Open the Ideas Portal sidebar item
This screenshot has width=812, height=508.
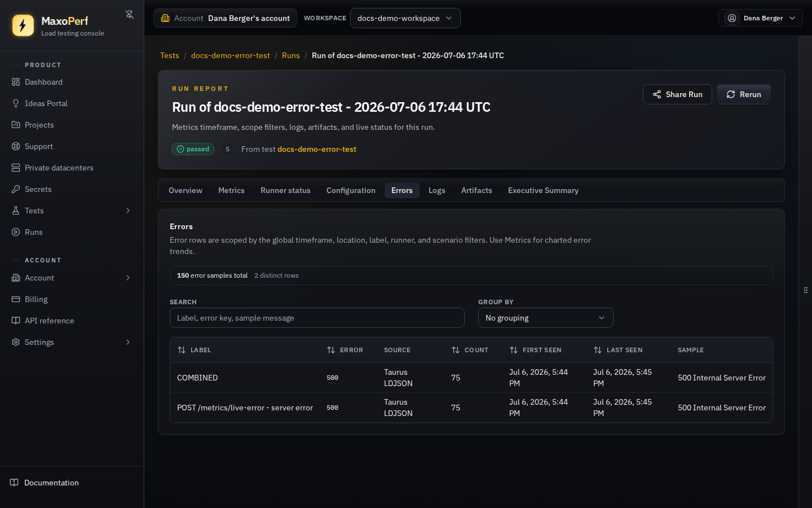click(x=72, y=103)
